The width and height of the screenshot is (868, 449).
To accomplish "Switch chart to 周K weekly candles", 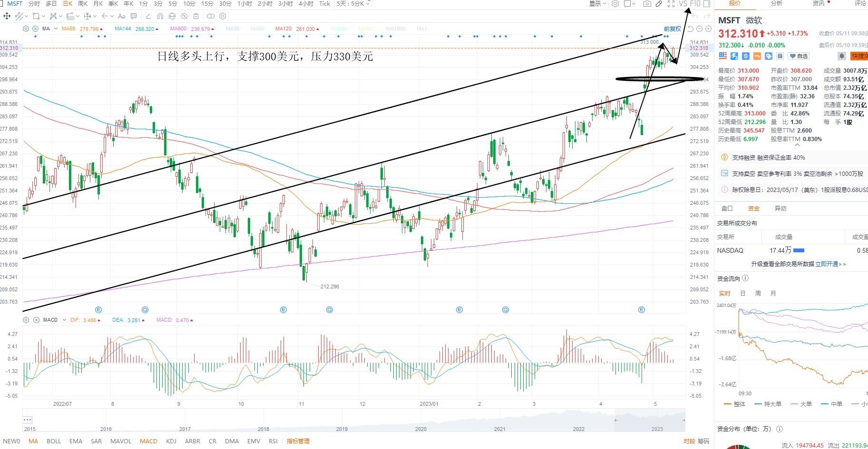I will pos(83,4).
